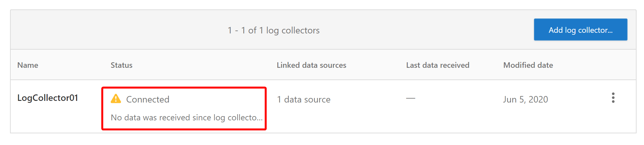Screen dimensions: 644x145
Task: Open the LogCollector01 name entry
Action: pos(48,98)
